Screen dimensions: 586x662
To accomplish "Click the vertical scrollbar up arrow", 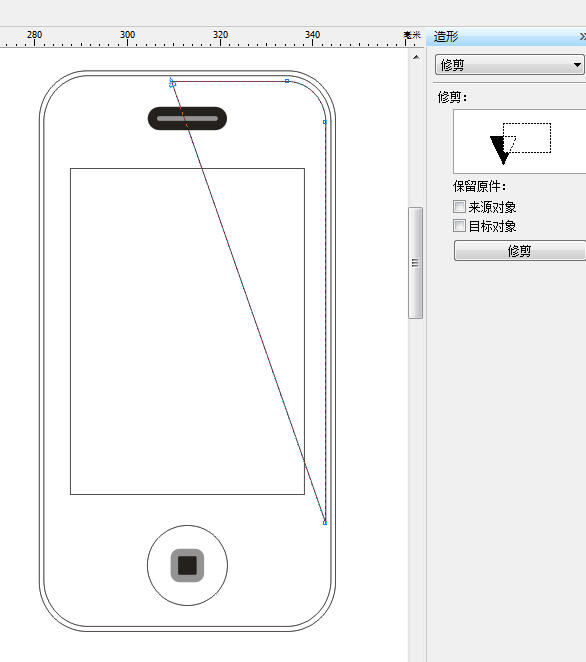I will point(416,57).
